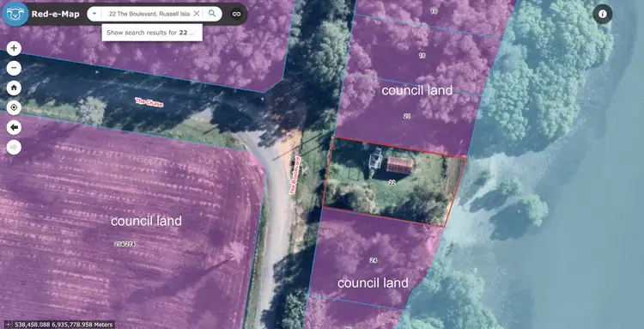Click 'The Boulevard' street label
Screen dimensions: 644x329
pyautogui.click(x=295, y=175)
